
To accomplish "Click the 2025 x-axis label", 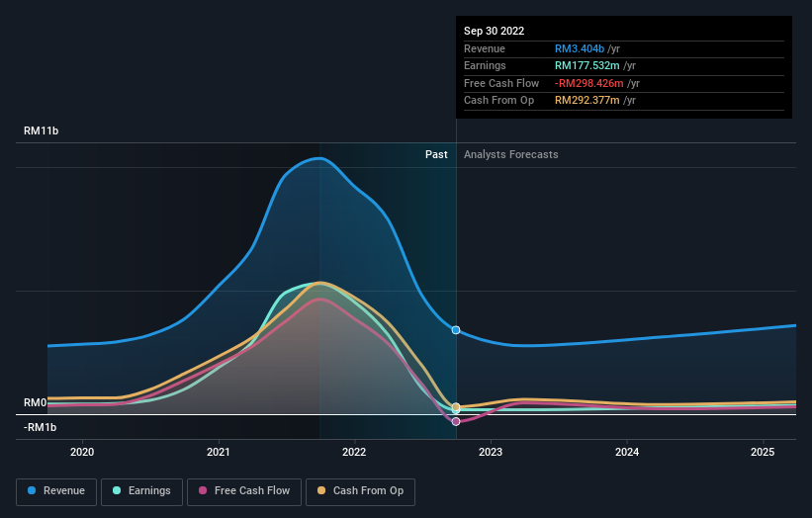I will (x=763, y=452).
